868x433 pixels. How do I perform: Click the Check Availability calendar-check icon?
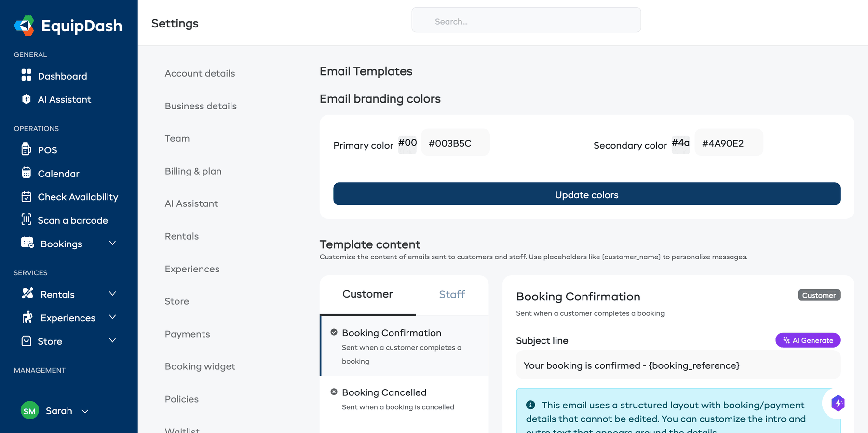tap(27, 196)
